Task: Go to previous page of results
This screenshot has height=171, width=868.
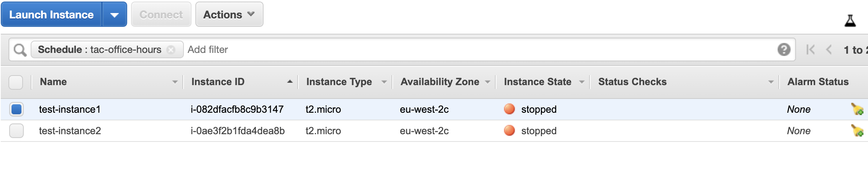Action: pyautogui.click(x=829, y=50)
